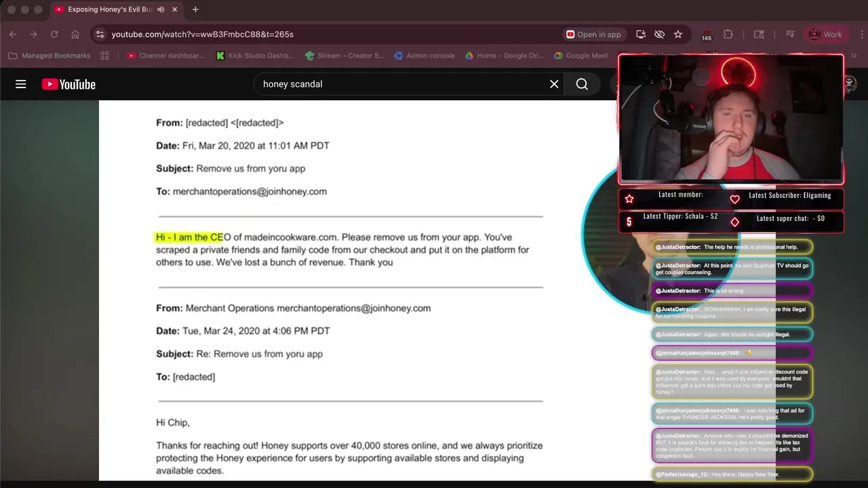Open a new browser tab
Viewport: 868px width, 488px height.
click(195, 9)
